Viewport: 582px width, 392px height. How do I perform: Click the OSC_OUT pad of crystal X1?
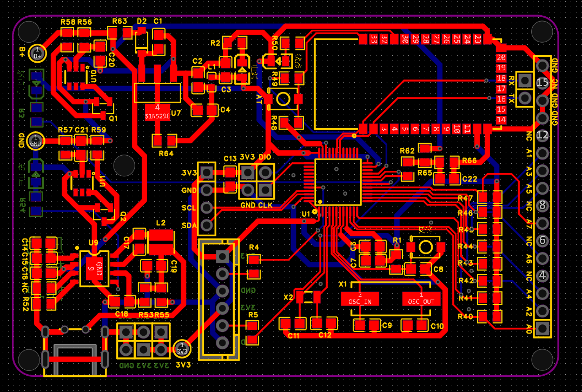click(421, 299)
